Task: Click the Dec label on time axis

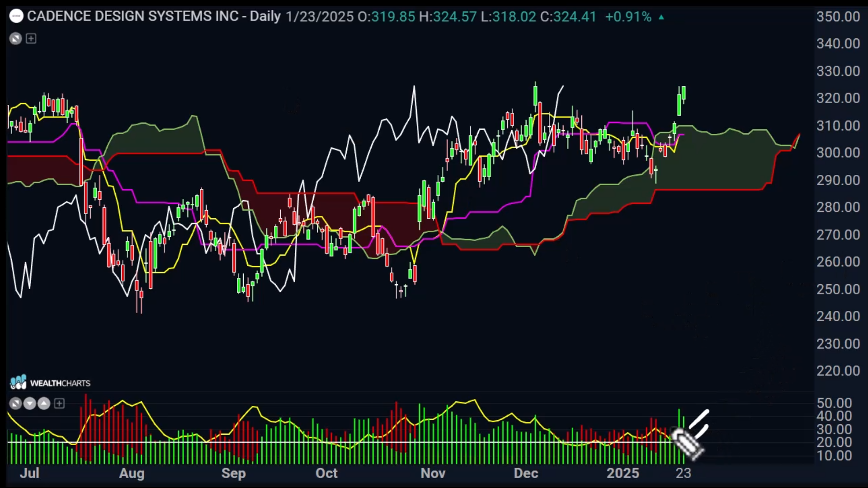Action: tap(526, 473)
